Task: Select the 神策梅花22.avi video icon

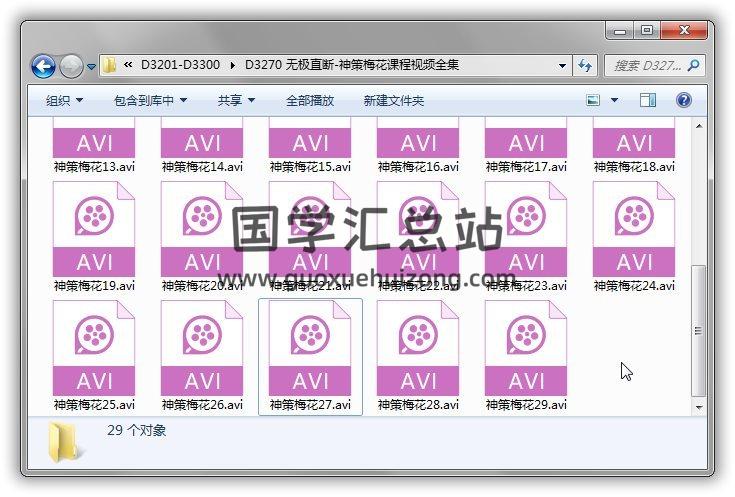Action: [x=418, y=229]
